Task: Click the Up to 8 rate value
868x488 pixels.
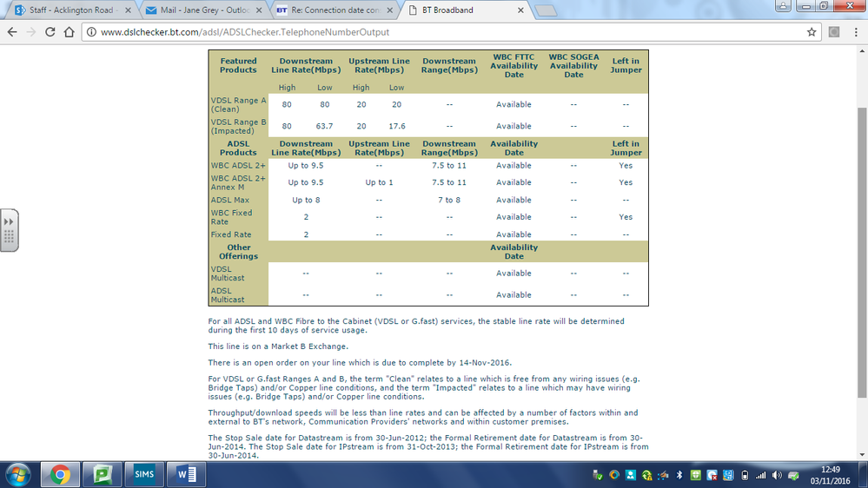Action: click(306, 200)
